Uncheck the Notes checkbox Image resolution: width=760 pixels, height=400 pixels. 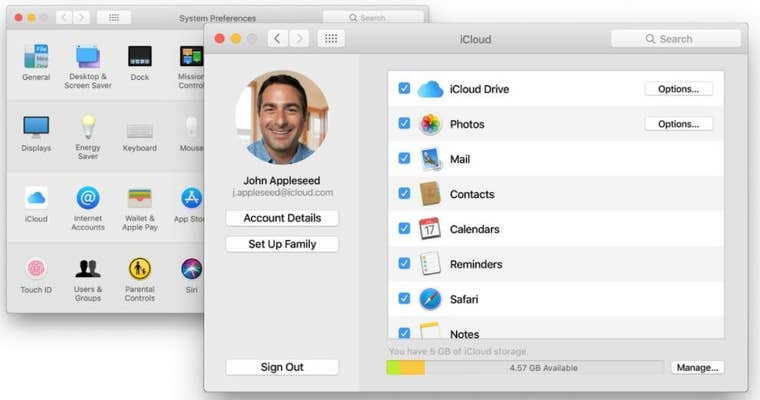(404, 333)
